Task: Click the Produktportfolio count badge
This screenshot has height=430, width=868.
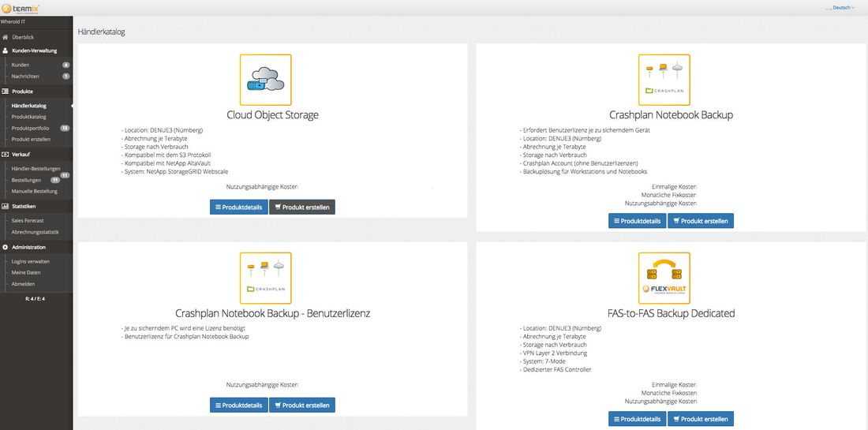Action: [x=65, y=129]
